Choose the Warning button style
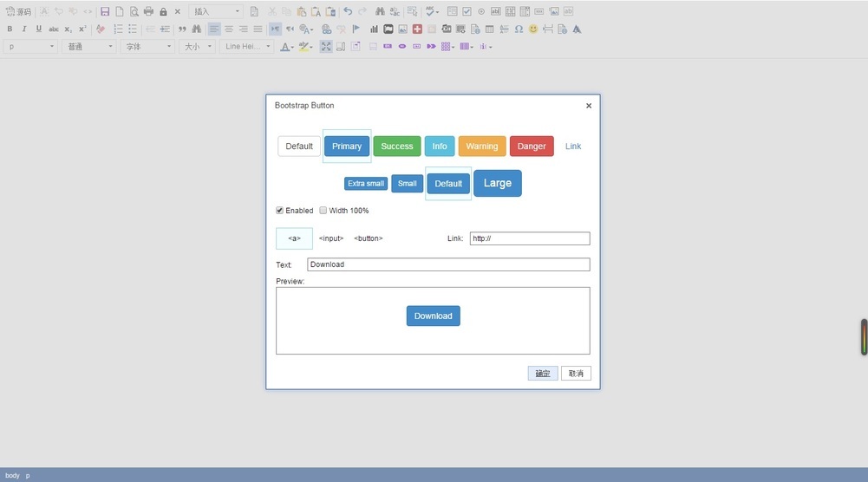 [x=481, y=147]
